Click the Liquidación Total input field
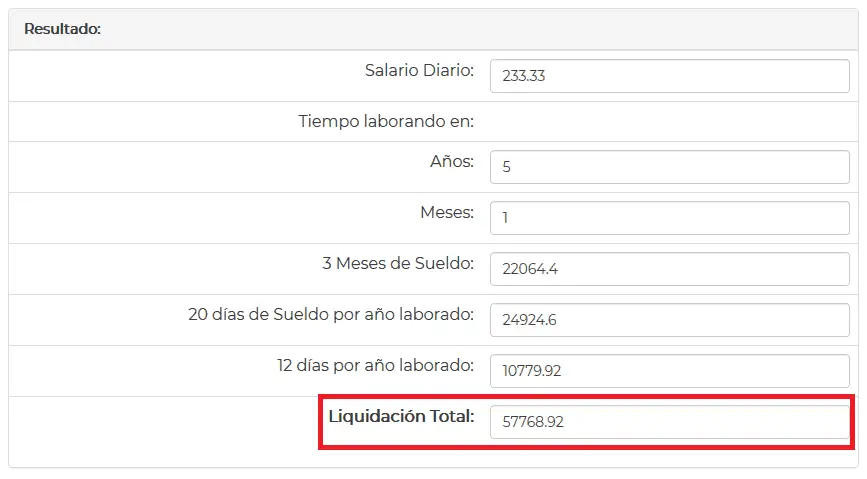Screen dimensions: 867x479 tap(669, 422)
